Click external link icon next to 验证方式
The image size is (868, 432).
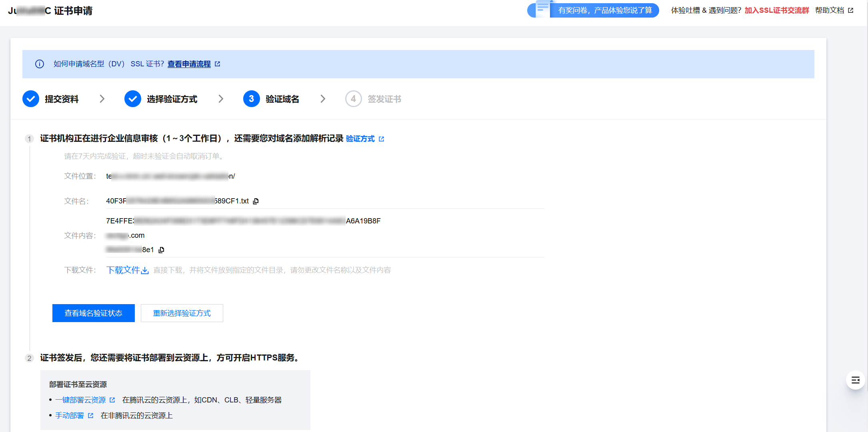[x=382, y=139]
